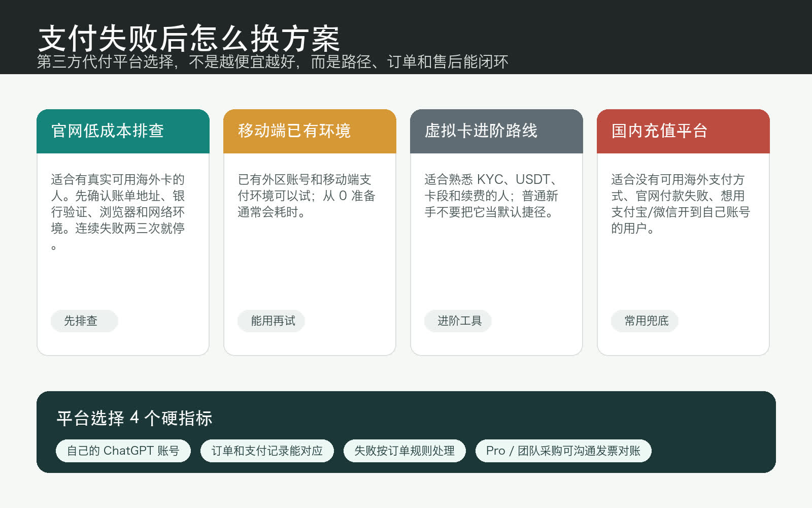Click the subtitle starting 第三方代付平台选择
Viewport: 812px width, 508px height.
[x=273, y=62]
